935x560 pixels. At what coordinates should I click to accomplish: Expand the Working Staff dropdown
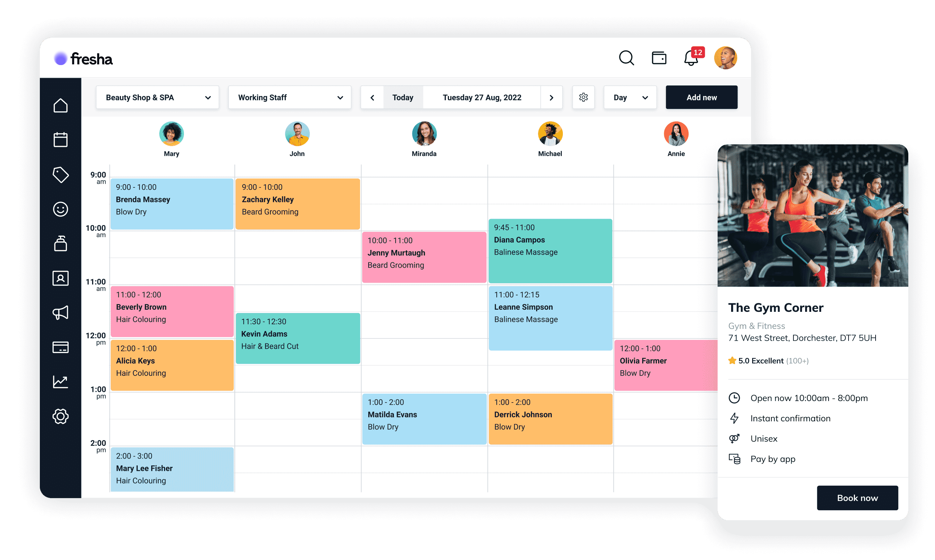pos(291,97)
